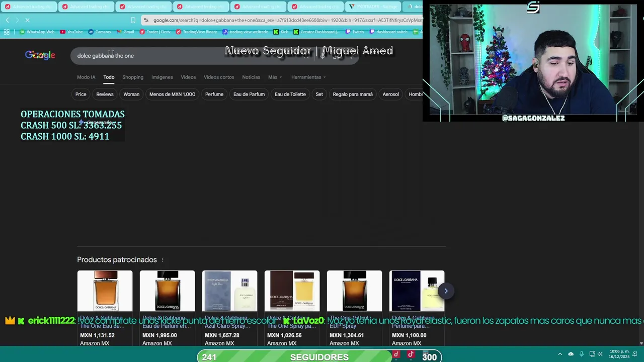Switch to the Noticias search tab
This screenshot has width=644, height=362.
(251, 77)
